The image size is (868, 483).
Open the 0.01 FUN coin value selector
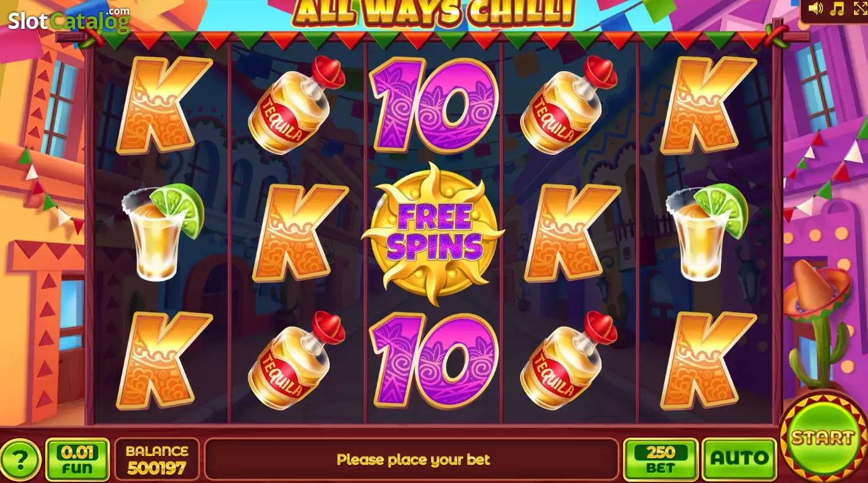click(78, 460)
